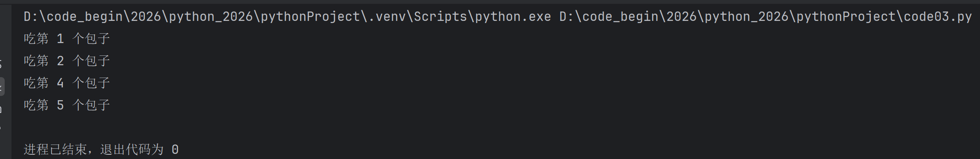Screen dimensions: 980x159
Task: Click the python.exe interpreter path
Action: (x=287, y=17)
